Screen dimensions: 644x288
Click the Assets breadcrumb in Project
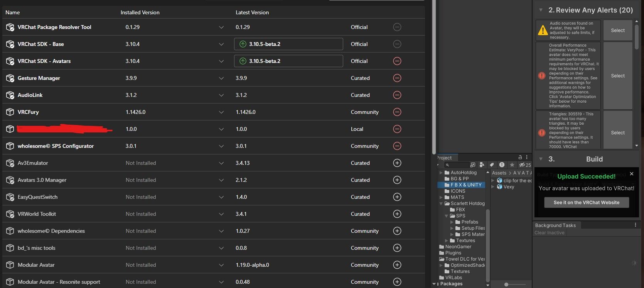[499, 173]
